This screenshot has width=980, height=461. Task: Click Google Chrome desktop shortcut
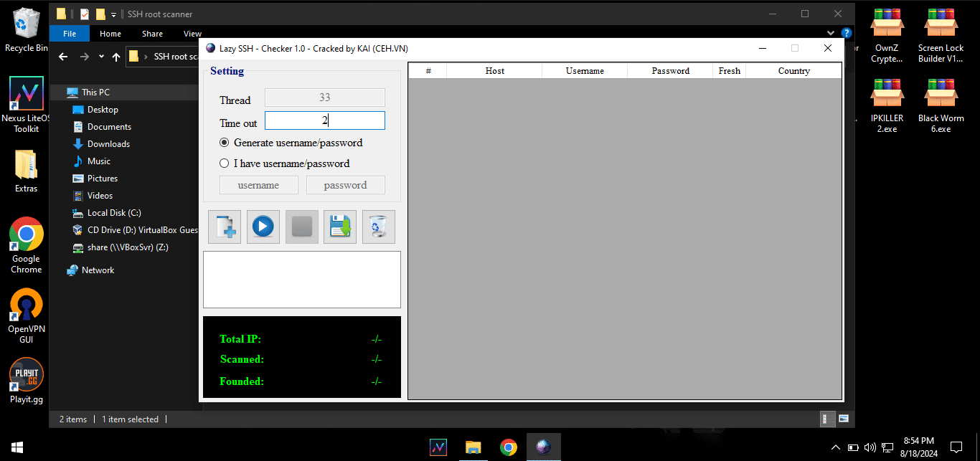[26, 245]
